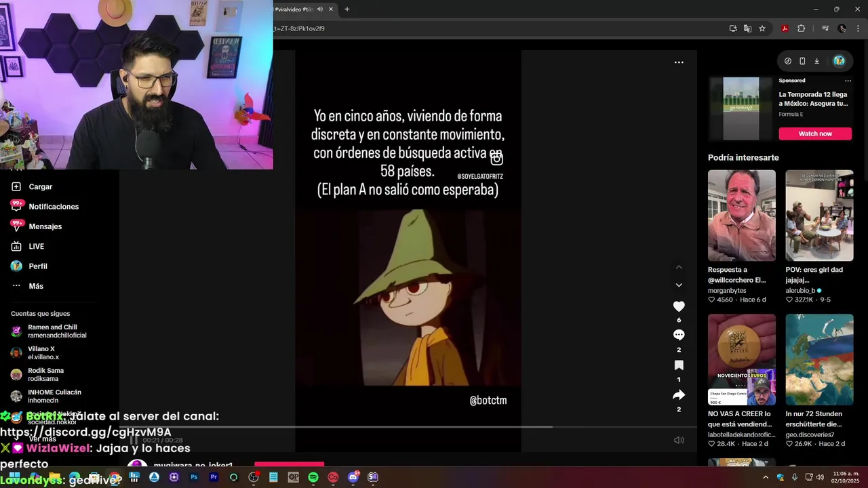Seek along the video progress bar

tap(408, 427)
